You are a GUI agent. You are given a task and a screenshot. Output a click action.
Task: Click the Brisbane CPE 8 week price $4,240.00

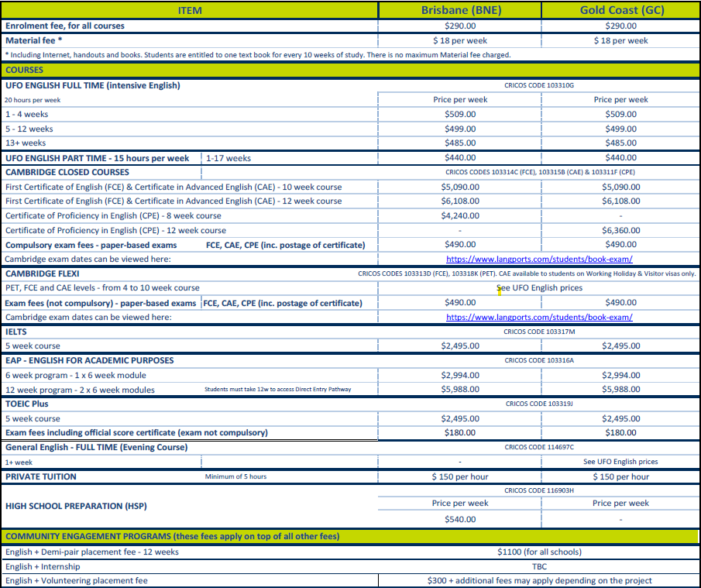point(460,215)
